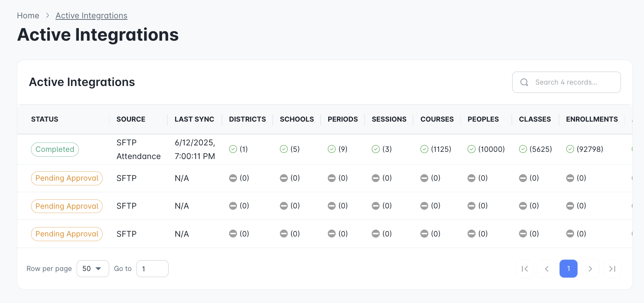Click N/A last sync in first pending row
The width and height of the screenshot is (644, 303).
point(182,178)
